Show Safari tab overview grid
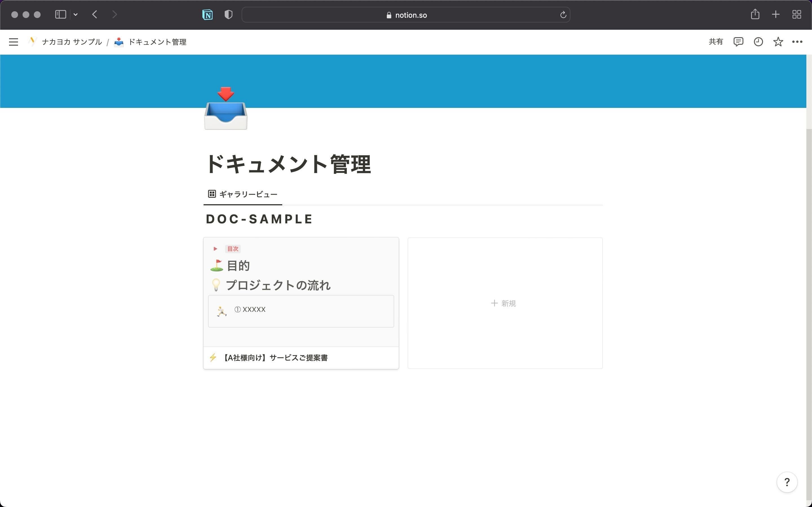 click(796, 14)
